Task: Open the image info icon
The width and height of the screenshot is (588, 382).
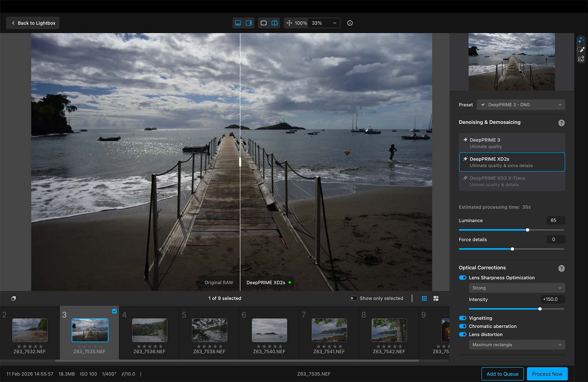Action: tap(350, 23)
